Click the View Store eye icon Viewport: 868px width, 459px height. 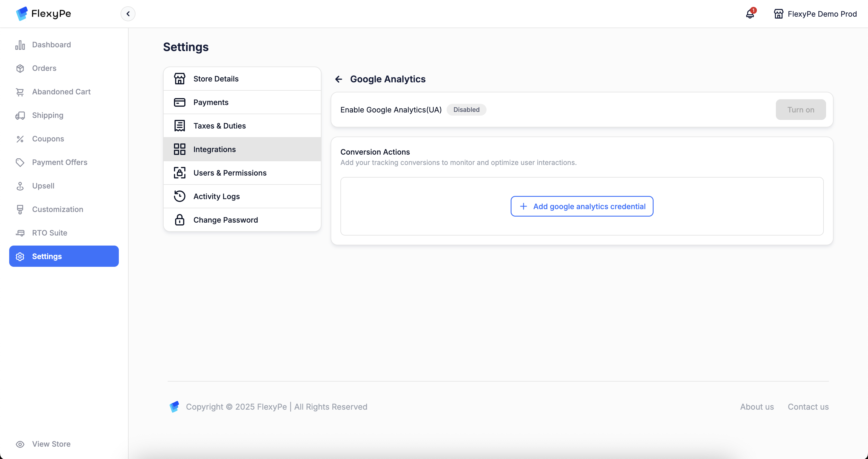coord(20,444)
